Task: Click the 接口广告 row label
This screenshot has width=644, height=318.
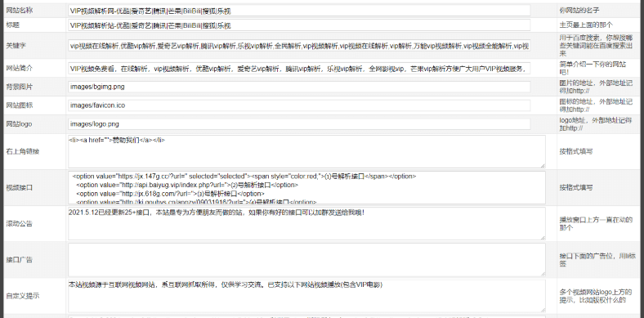Action: (x=20, y=260)
